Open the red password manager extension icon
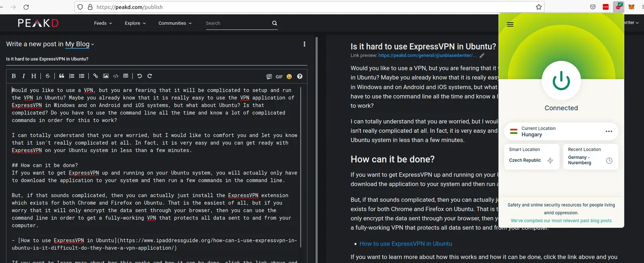Screen dimensions: 644x263 (x=606, y=7)
